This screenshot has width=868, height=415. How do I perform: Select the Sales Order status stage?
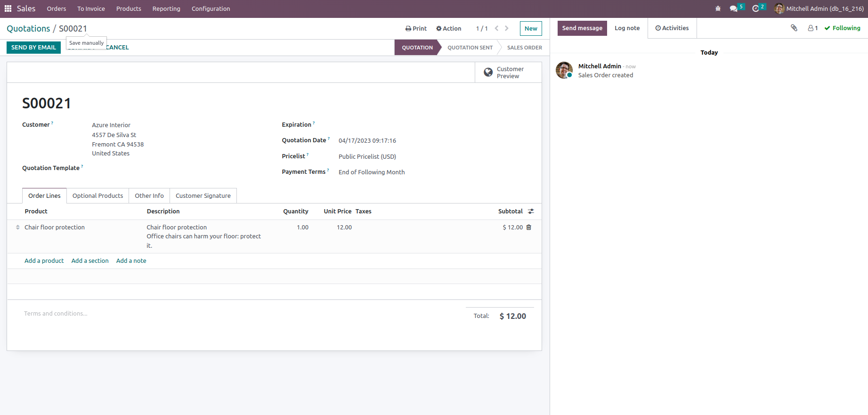pyautogui.click(x=524, y=48)
